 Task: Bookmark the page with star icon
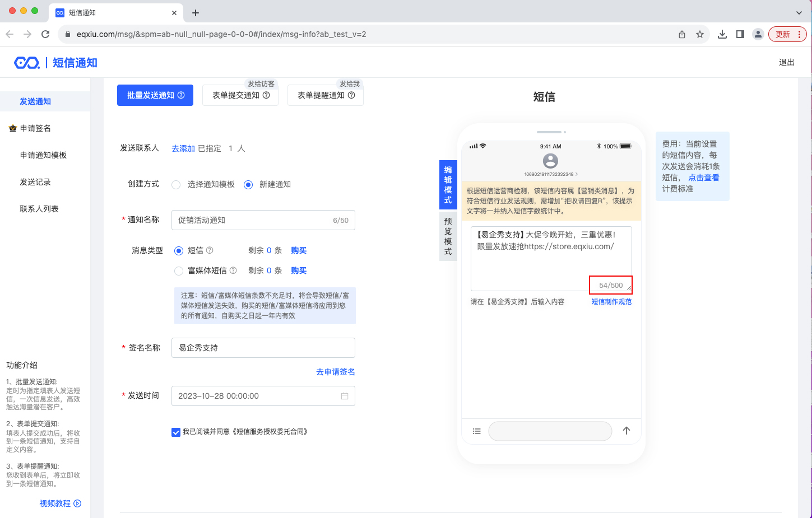(x=700, y=34)
